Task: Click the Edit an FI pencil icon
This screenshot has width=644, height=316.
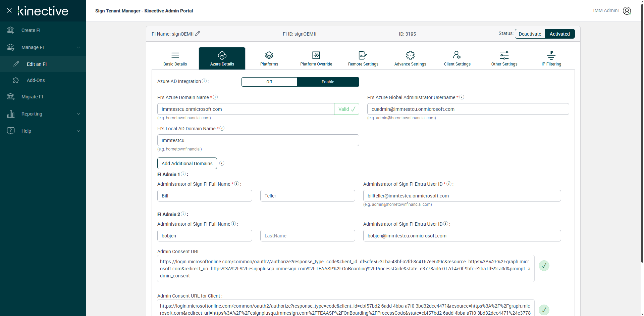Action: pos(16,64)
